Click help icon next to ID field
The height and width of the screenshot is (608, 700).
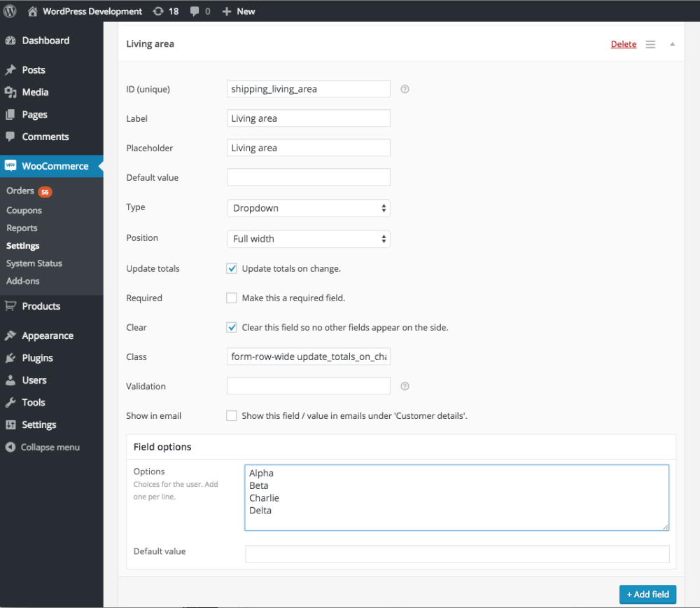405,89
